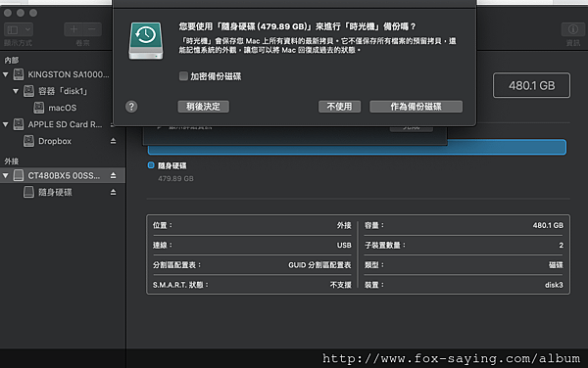The width and height of the screenshot is (588, 368).
Task: Click the 隨身硬碟 sidebar volume icon
Action: coord(28,192)
